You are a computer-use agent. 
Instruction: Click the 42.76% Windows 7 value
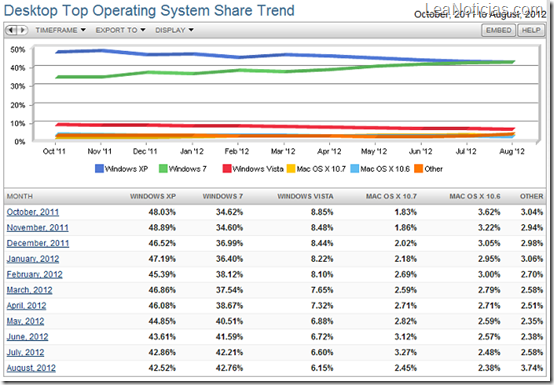click(x=229, y=368)
